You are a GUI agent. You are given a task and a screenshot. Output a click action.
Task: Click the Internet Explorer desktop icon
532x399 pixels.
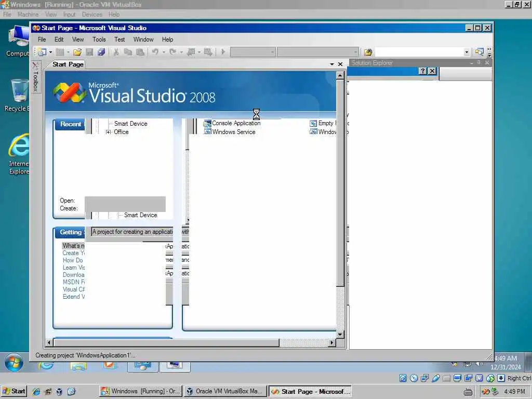pos(19,154)
